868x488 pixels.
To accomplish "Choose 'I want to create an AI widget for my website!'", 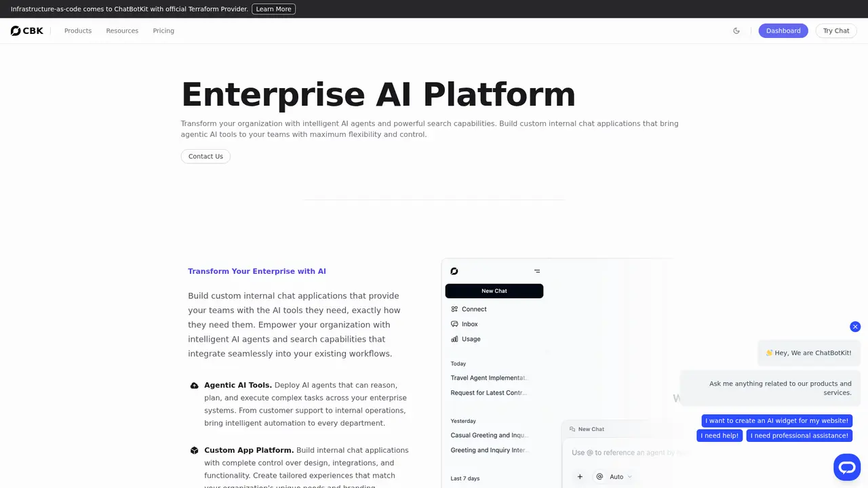I will [776, 421].
